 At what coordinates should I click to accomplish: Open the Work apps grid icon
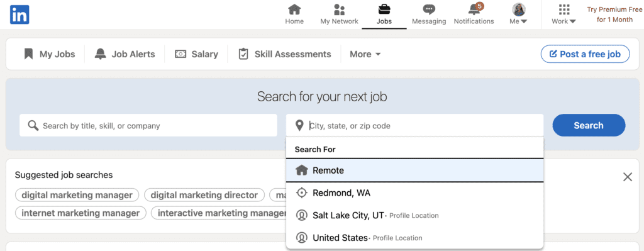[x=564, y=9]
